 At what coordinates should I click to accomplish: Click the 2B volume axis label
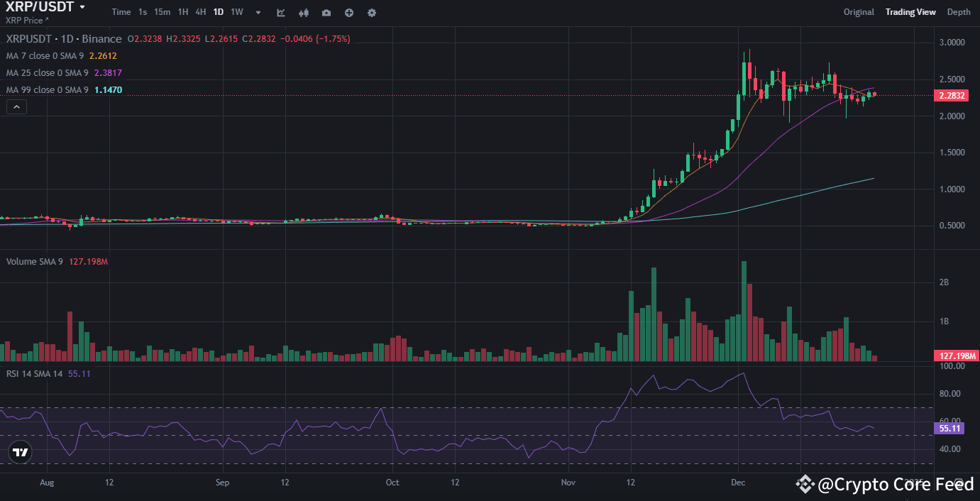pos(944,282)
